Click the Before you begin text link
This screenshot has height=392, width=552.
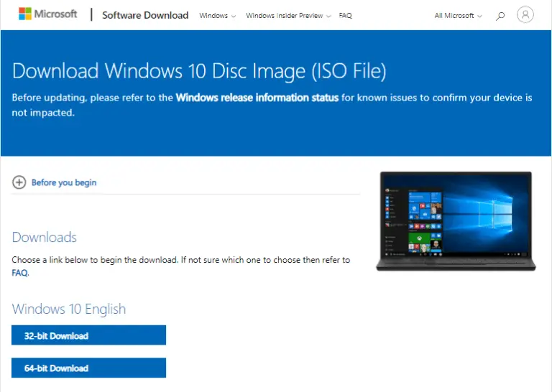click(x=64, y=182)
